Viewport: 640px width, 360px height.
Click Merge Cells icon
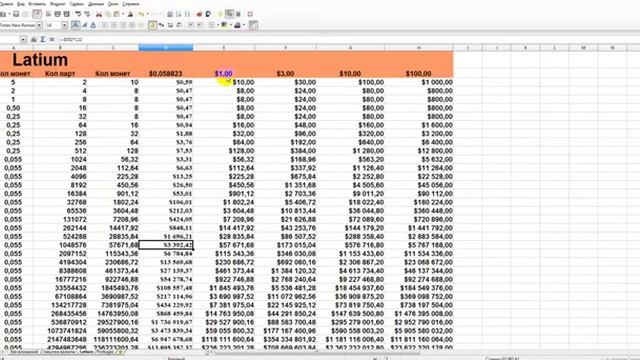pyautogui.click(x=141, y=25)
